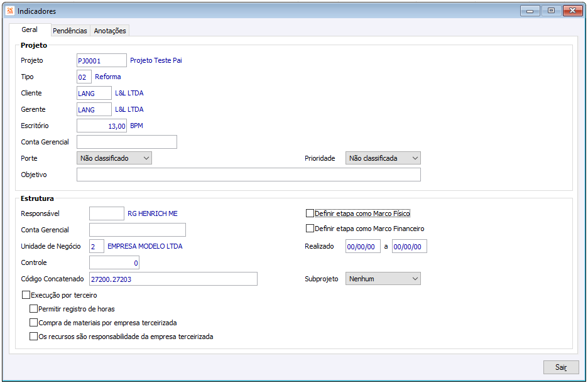Maximize the Indicadores window
The height and width of the screenshot is (383, 588).
pos(552,11)
